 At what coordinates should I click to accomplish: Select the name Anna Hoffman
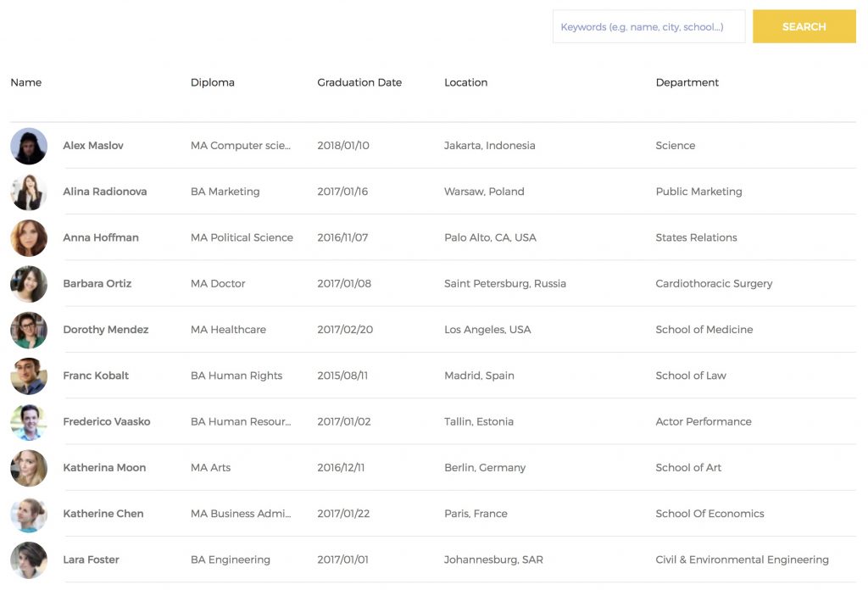click(101, 237)
